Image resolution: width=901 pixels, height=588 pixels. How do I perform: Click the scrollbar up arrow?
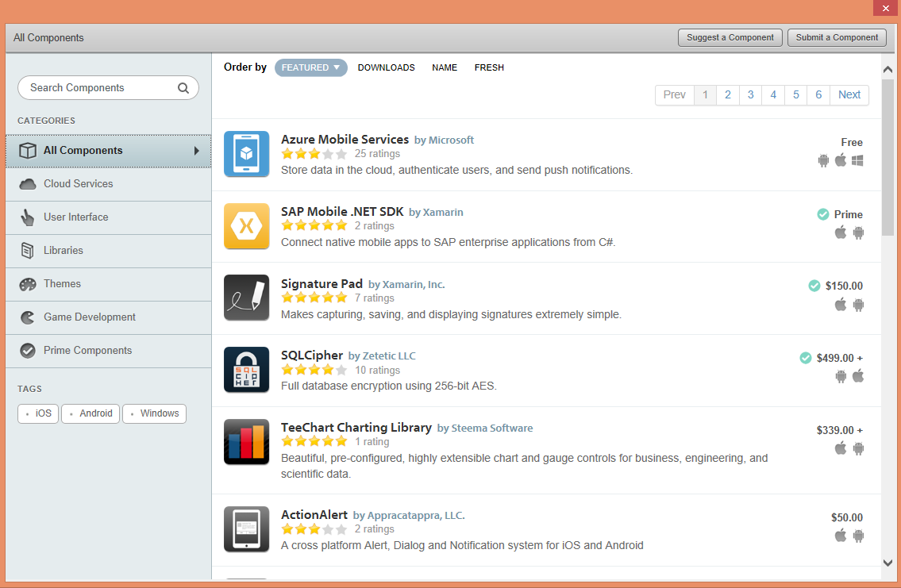point(888,70)
